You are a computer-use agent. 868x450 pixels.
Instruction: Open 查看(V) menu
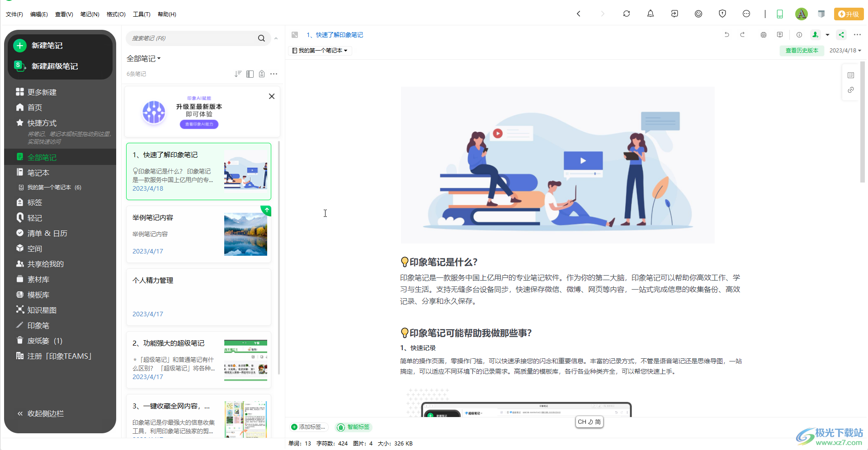[x=64, y=14]
